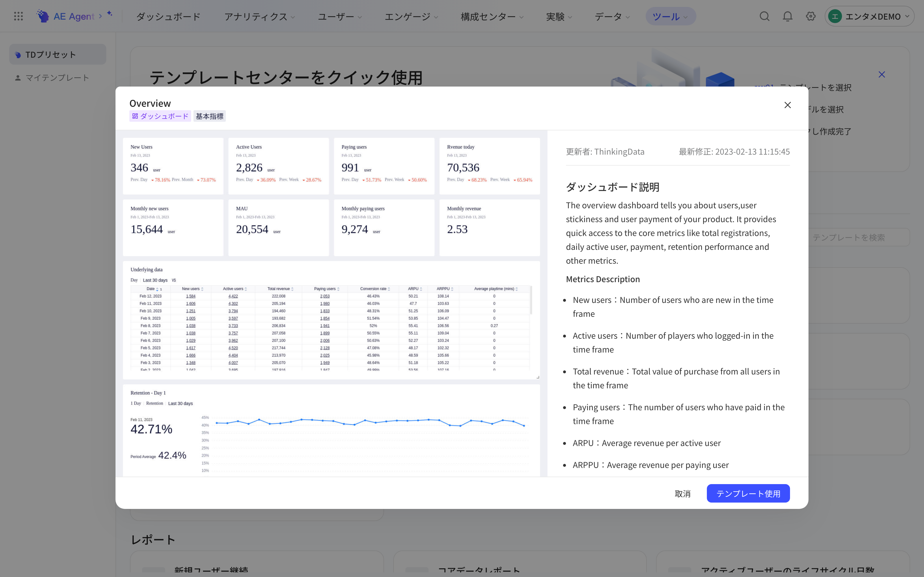Image resolution: width=924 pixels, height=577 pixels.
Task: Open the ダッシュボード top menu item
Action: click(x=168, y=16)
